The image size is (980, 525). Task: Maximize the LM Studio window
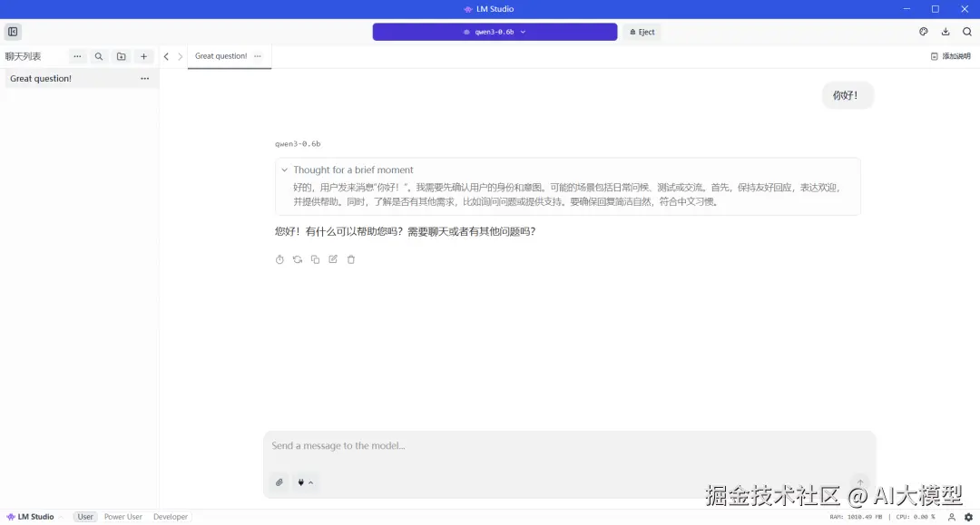pyautogui.click(x=935, y=9)
